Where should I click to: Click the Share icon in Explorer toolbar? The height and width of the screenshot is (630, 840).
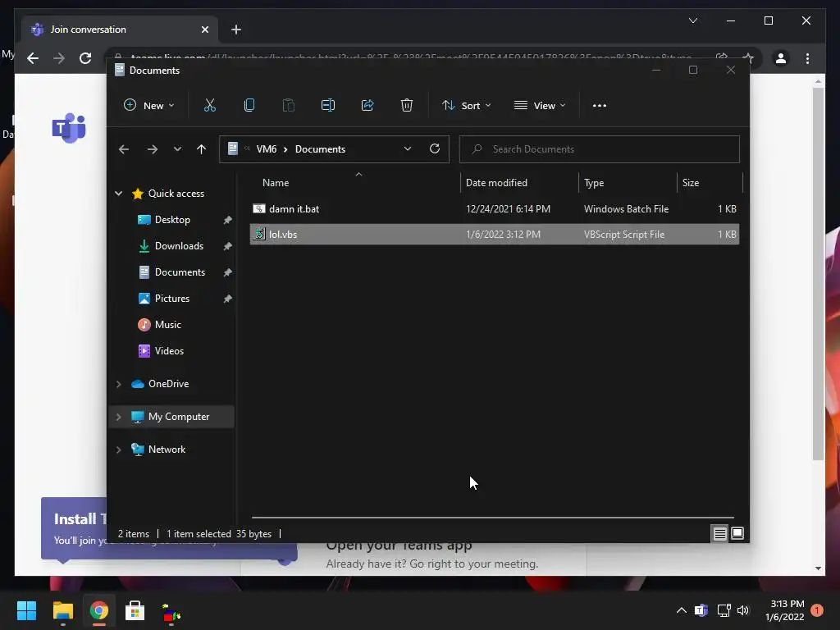[x=367, y=106]
